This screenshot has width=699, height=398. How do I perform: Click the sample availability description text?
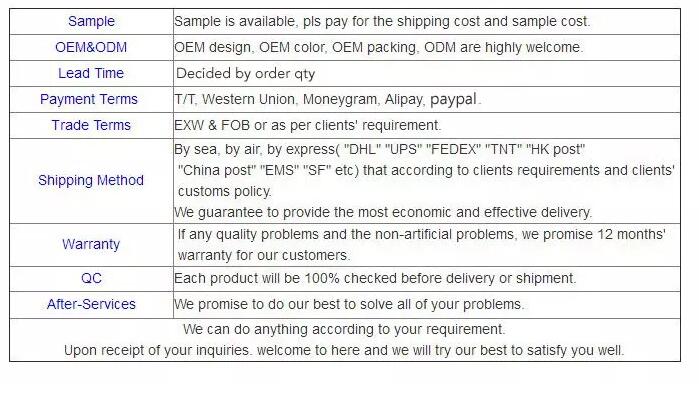[x=382, y=21]
